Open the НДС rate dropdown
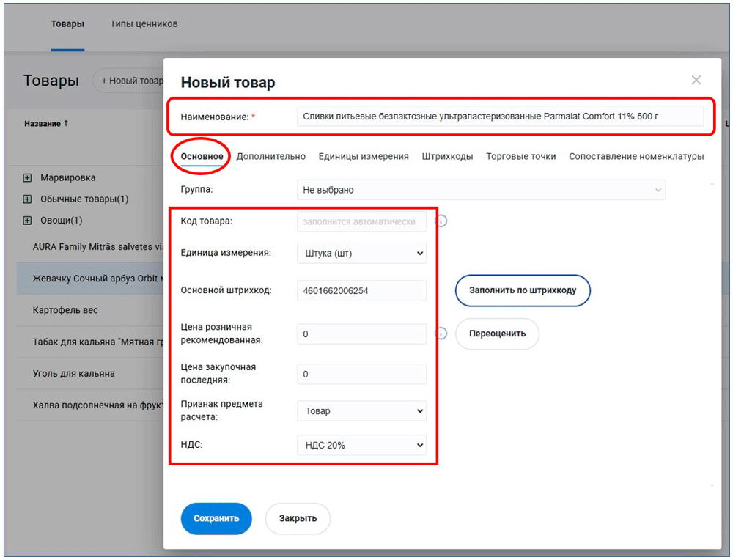 [361, 445]
